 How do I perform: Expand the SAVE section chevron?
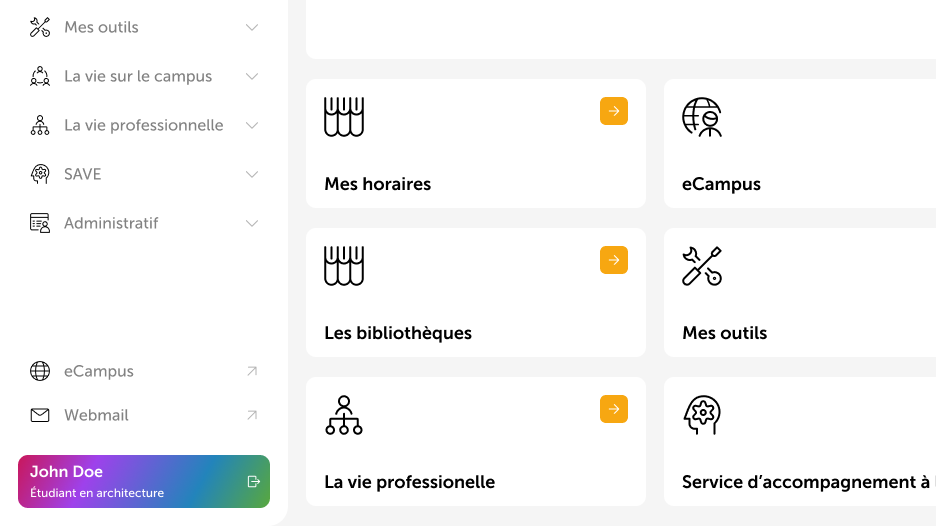tap(252, 174)
